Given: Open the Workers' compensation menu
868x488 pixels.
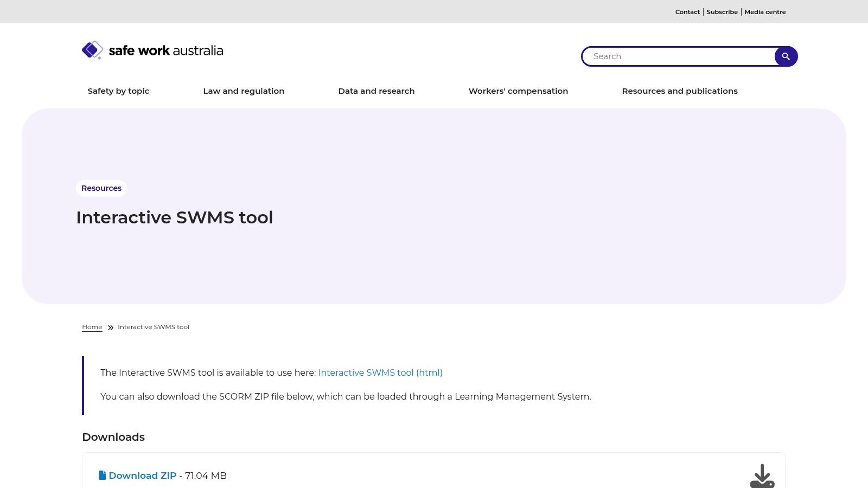Looking at the screenshot, I should (x=518, y=91).
